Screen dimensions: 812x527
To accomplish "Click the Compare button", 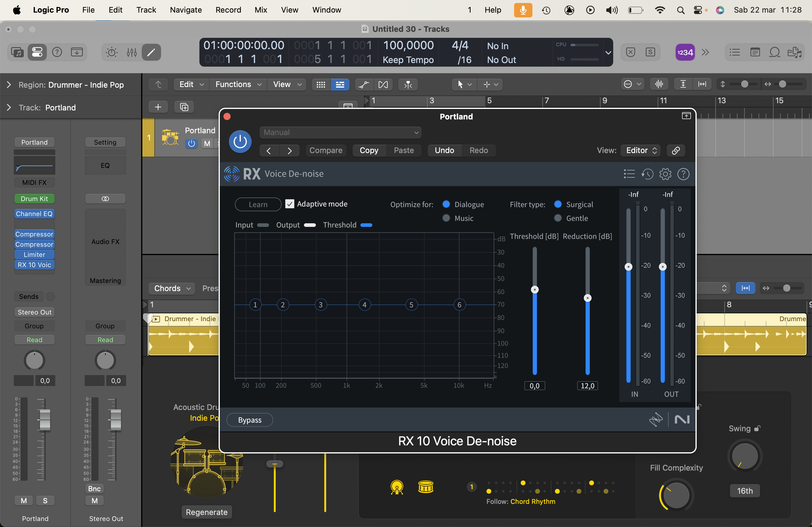I will [326, 150].
